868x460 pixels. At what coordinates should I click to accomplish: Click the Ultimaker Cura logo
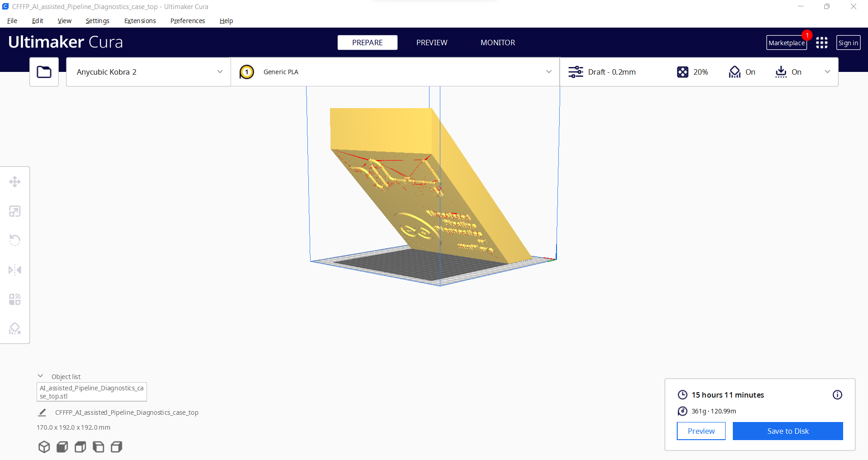tap(66, 42)
